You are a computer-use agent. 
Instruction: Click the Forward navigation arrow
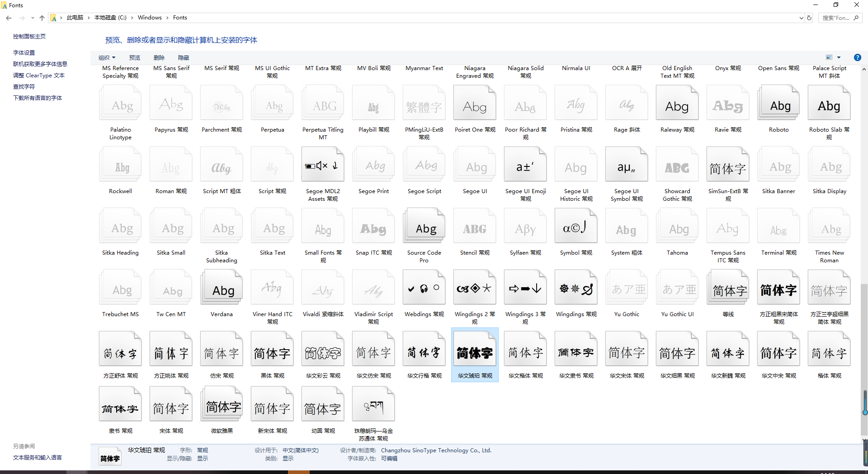coord(21,18)
